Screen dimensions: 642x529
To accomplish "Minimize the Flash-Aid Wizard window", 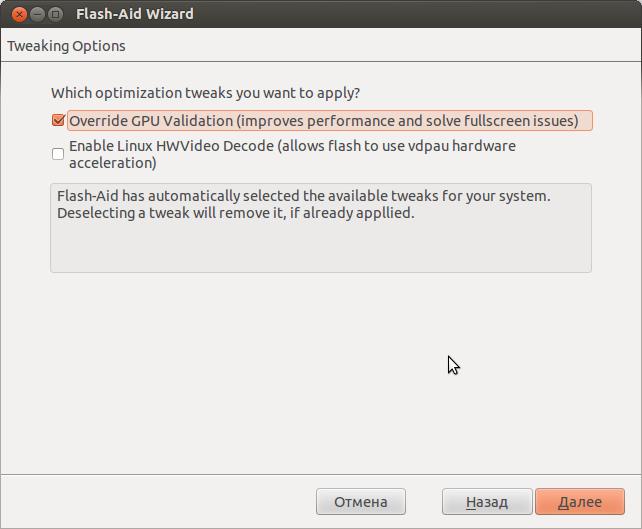I will [x=37, y=14].
